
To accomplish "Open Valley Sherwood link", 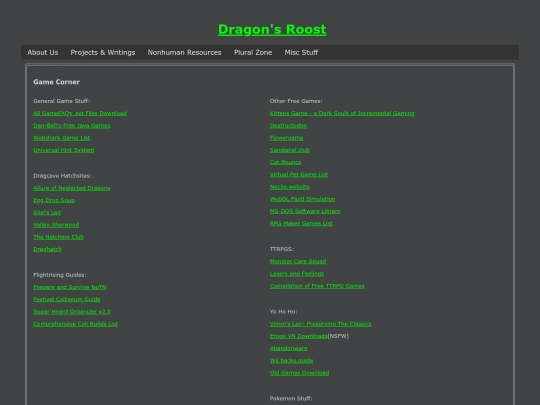I will [56, 225].
